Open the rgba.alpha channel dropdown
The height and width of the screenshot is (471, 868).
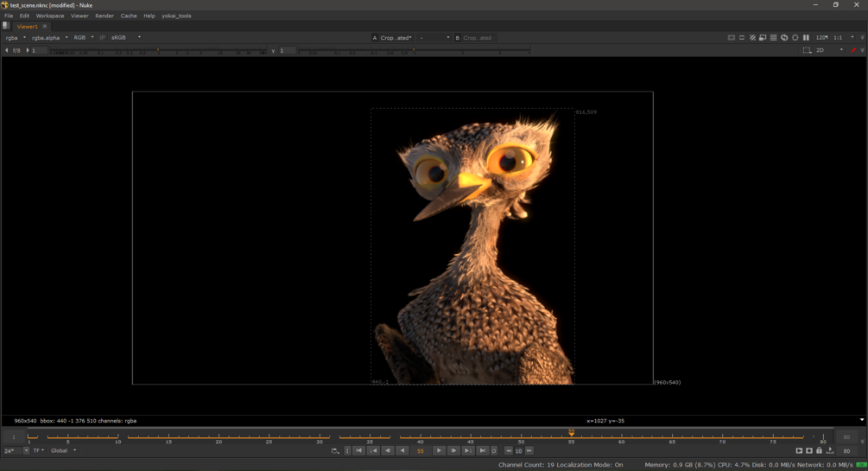tap(49, 38)
